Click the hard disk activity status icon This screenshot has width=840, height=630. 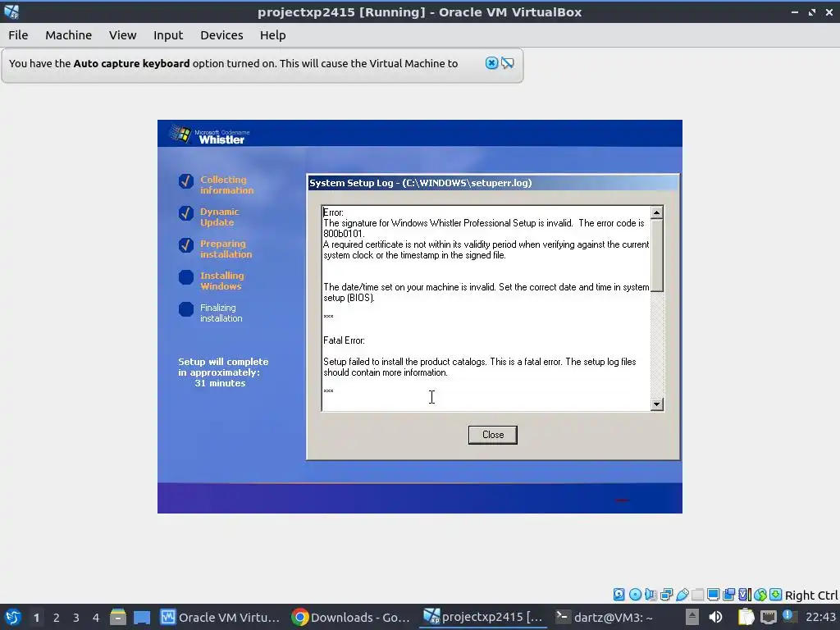click(x=619, y=594)
